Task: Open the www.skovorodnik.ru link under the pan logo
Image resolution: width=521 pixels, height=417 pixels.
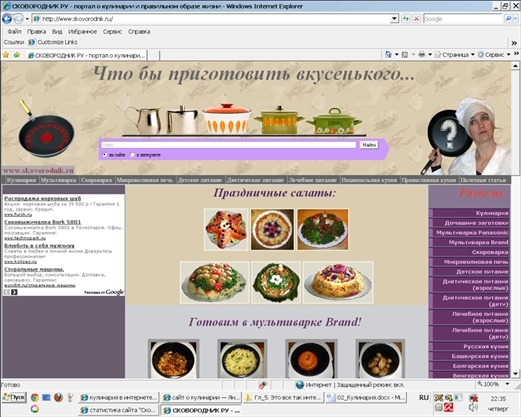Action: pos(38,170)
